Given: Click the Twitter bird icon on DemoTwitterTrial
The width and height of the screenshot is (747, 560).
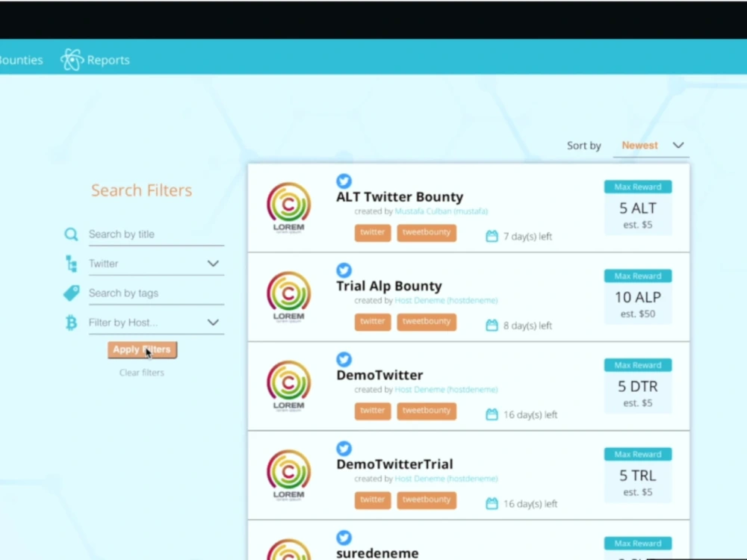Looking at the screenshot, I should [x=344, y=448].
